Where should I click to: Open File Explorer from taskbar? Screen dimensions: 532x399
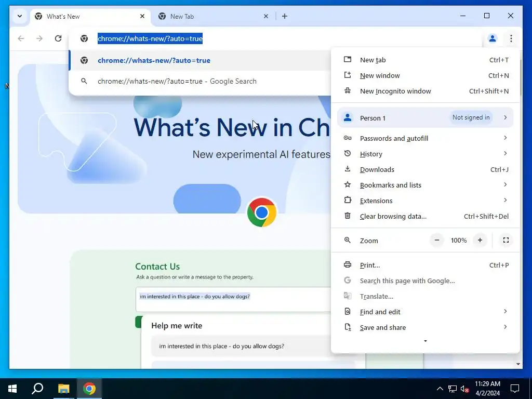(x=63, y=389)
